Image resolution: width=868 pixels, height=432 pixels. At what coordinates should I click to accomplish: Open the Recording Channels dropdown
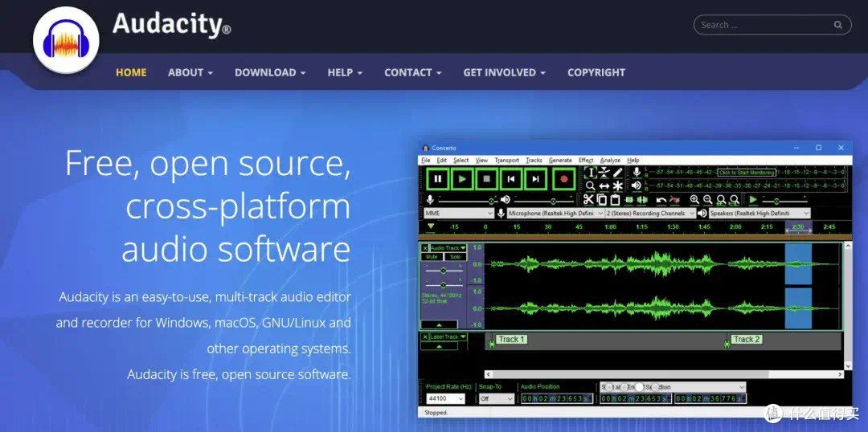[x=650, y=213]
